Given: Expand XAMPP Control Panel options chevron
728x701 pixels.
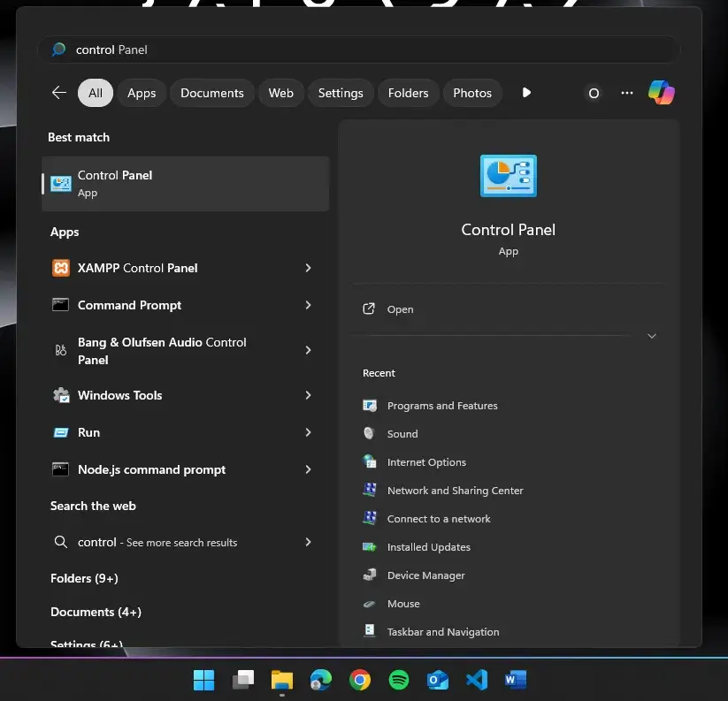Looking at the screenshot, I should (x=308, y=268).
